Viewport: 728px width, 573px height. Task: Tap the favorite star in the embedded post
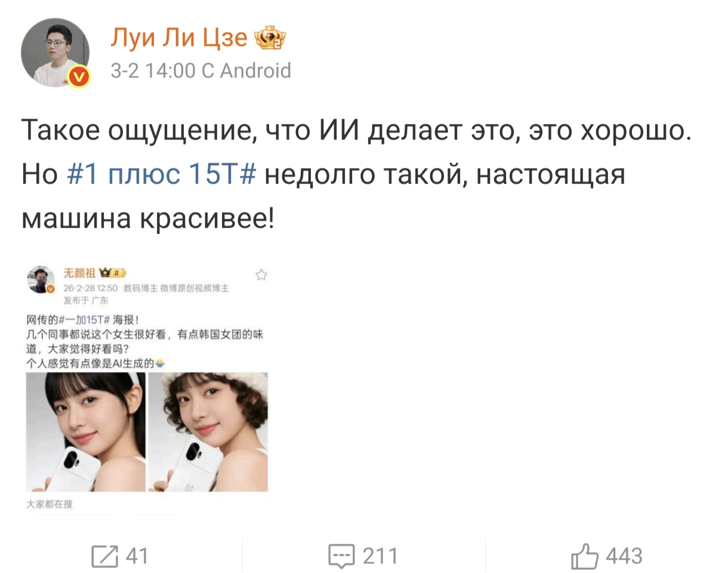[261, 275]
